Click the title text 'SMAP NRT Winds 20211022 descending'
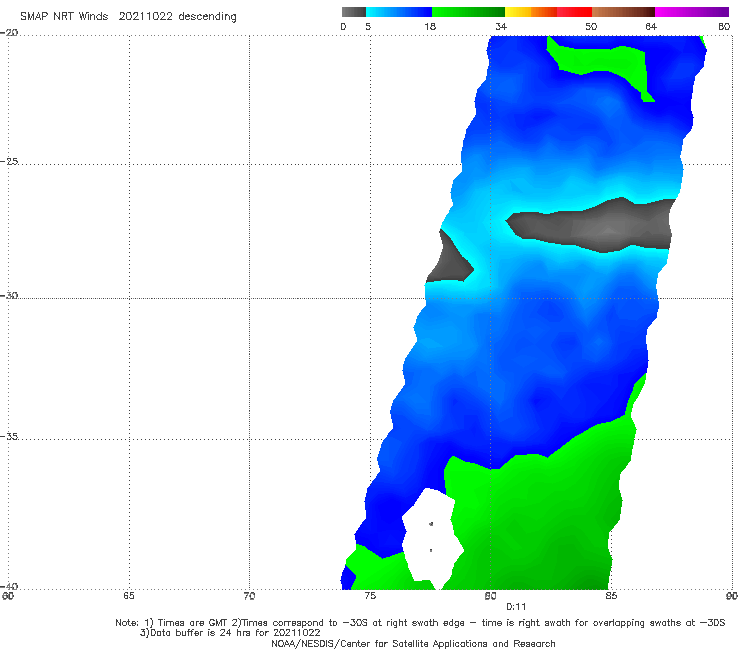The height and width of the screenshot is (650, 740). [x=128, y=17]
